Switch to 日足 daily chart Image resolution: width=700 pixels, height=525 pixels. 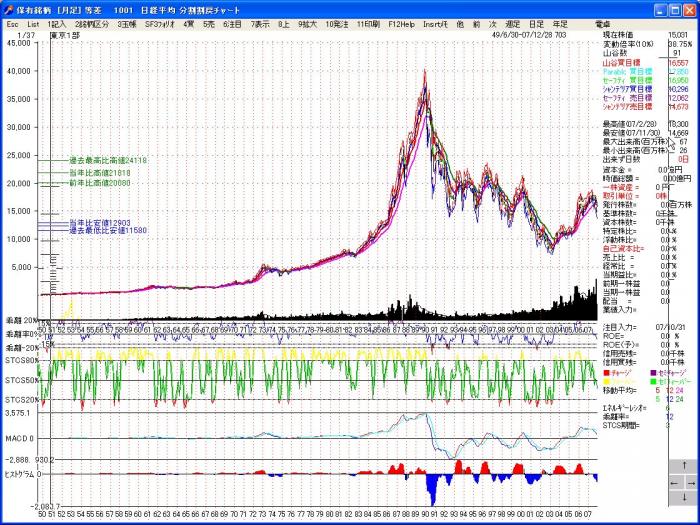click(537, 23)
